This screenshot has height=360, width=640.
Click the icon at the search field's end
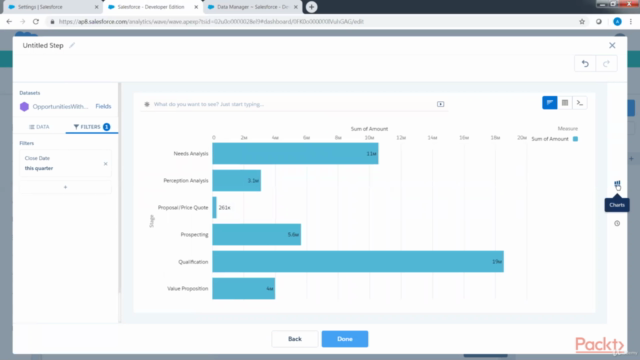440,104
